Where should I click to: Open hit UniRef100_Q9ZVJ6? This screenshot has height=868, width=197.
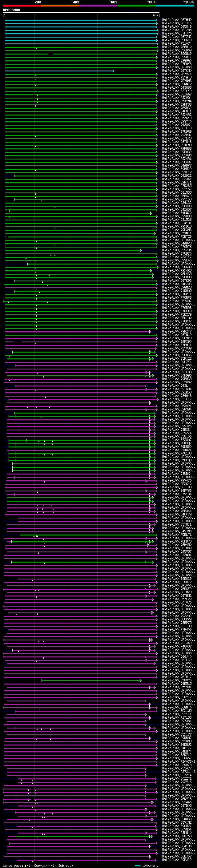click(x=177, y=782)
